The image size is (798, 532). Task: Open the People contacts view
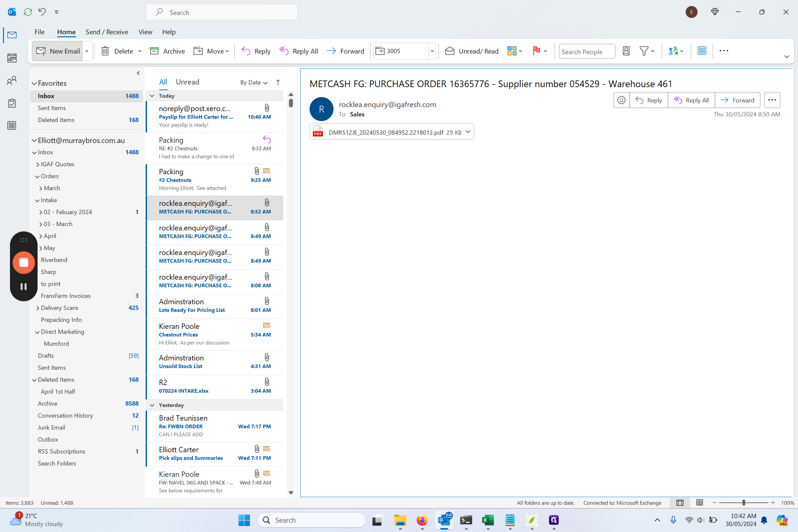(12, 80)
